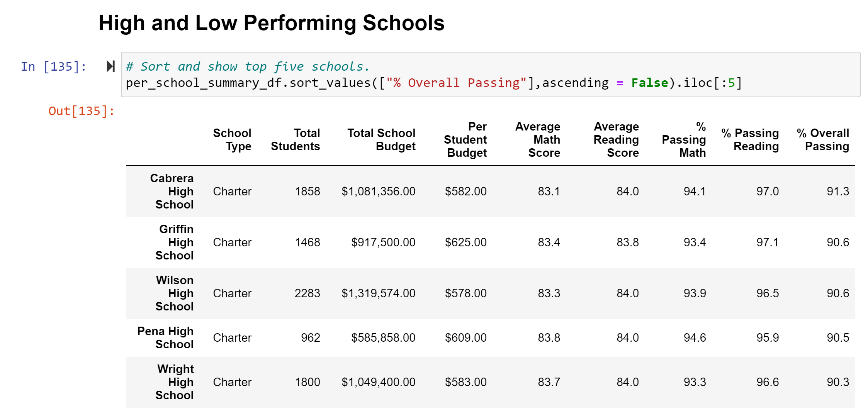Select the Wilson High School row label
This screenshot has width=868, height=417.
click(175, 293)
